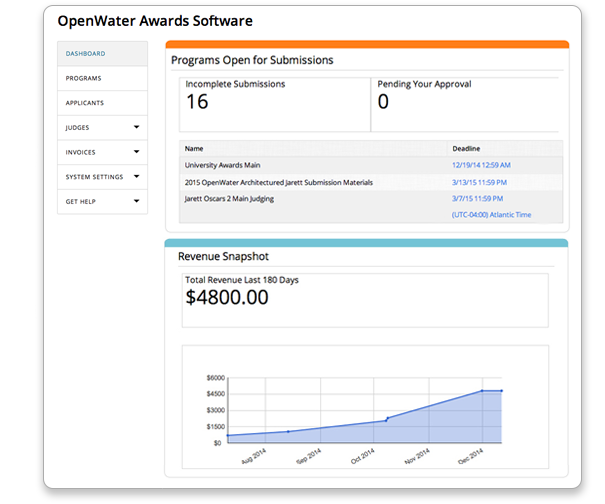Click the Deadline column header

[466, 149]
